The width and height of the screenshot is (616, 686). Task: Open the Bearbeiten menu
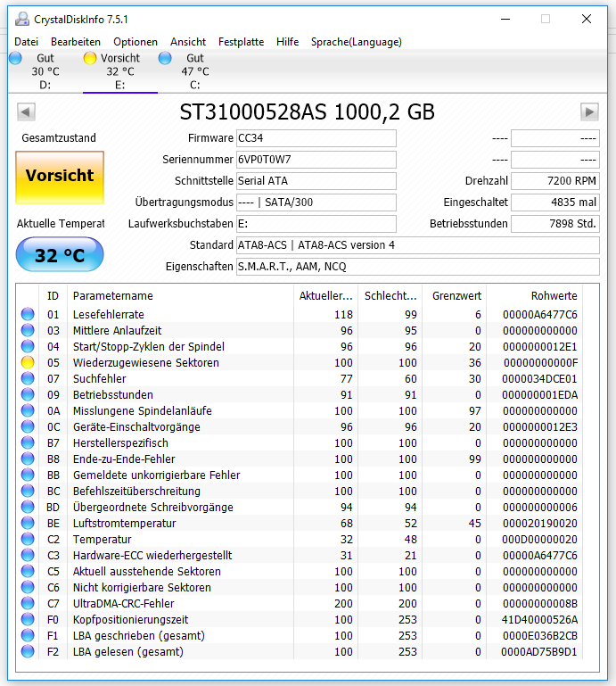[x=76, y=42]
